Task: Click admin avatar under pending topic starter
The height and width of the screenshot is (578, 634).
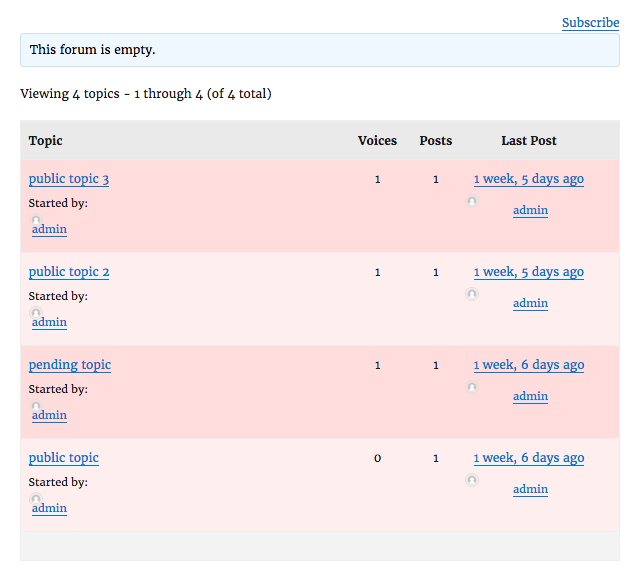Action: click(36, 406)
